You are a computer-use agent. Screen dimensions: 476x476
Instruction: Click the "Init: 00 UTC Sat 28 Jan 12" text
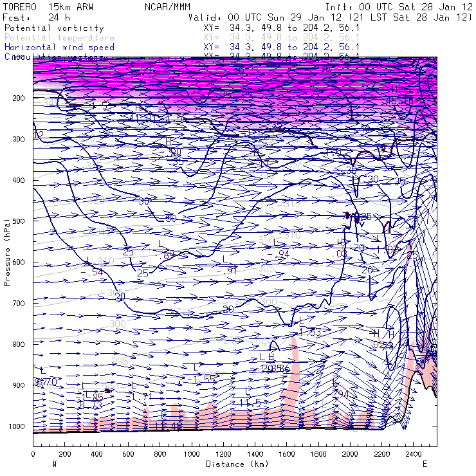(x=399, y=6)
